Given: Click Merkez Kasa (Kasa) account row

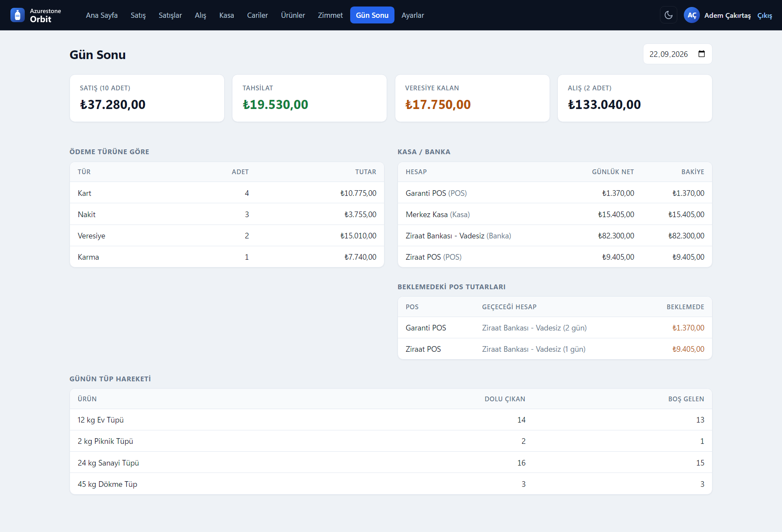Looking at the screenshot, I should [555, 214].
